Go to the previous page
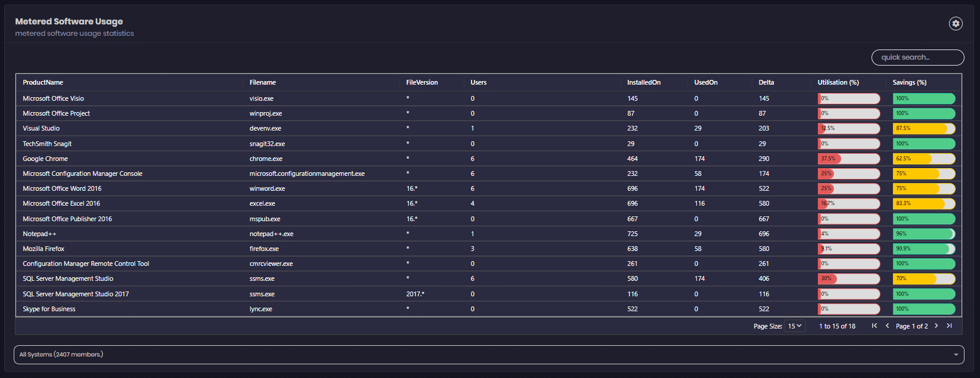Screen dimensions: 980x378 [888, 326]
